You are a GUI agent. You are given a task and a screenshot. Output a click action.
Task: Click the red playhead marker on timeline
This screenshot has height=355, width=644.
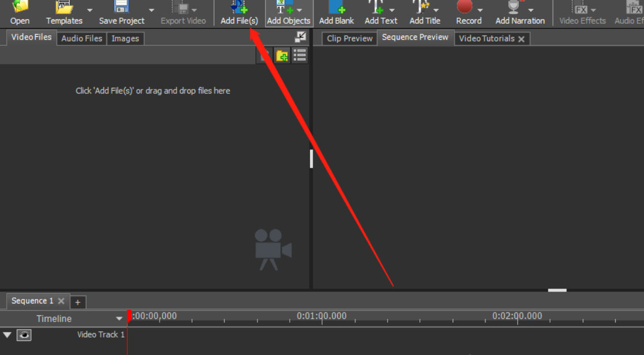[x=129, y=316]
